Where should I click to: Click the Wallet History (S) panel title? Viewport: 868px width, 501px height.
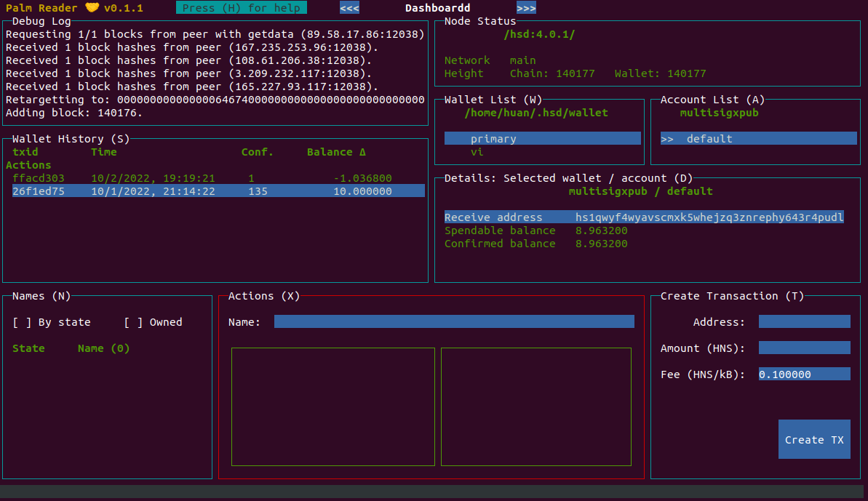point(71,138)
